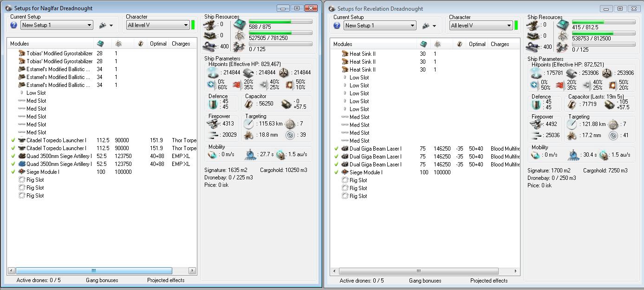
Task: Click the Revelation align time icon showing 30.4 s
Action: [574, 155]
